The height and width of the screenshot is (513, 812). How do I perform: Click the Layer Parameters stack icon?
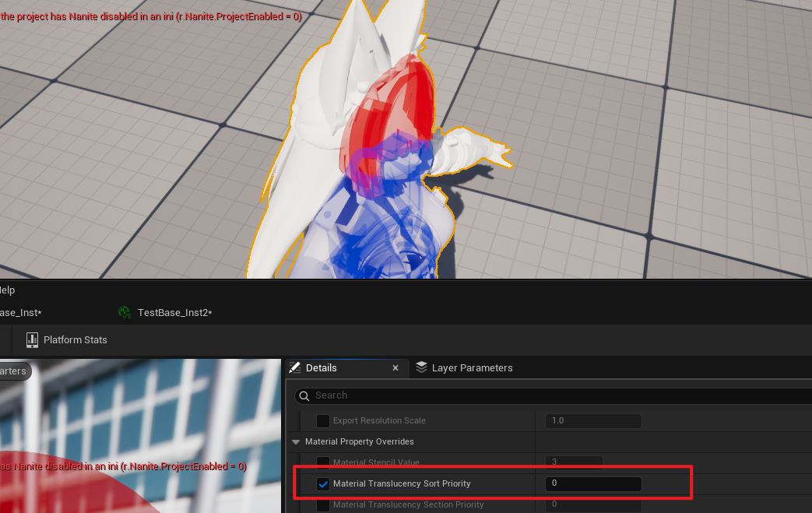[421, 367]
